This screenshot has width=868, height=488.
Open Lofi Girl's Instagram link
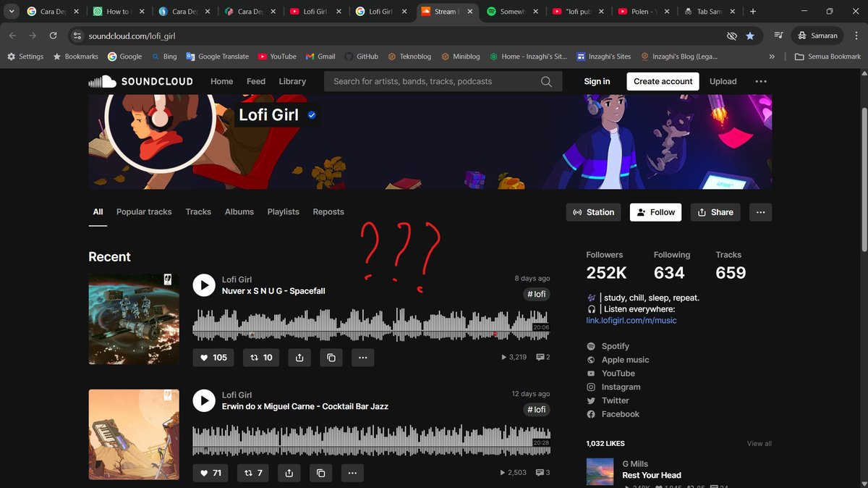[x=621, y=387]
